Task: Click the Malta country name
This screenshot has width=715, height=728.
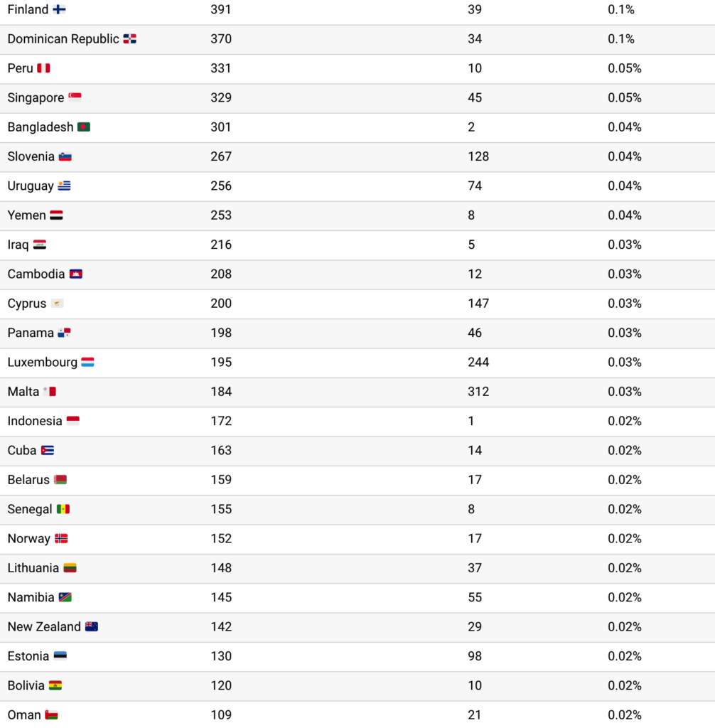Action: (23, 392)
